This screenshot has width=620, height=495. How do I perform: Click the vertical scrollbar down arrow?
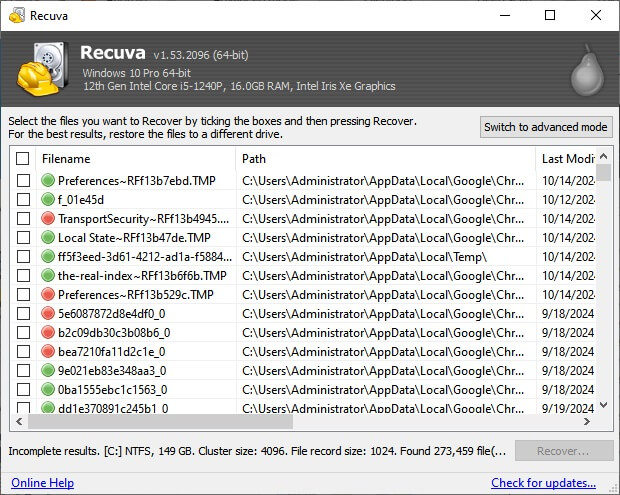604,405
